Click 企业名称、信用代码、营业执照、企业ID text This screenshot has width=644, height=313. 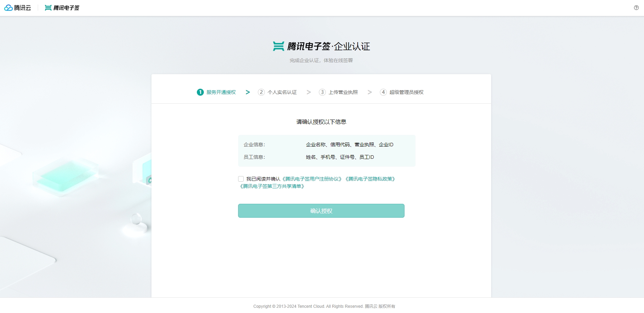tap(350, 145)
